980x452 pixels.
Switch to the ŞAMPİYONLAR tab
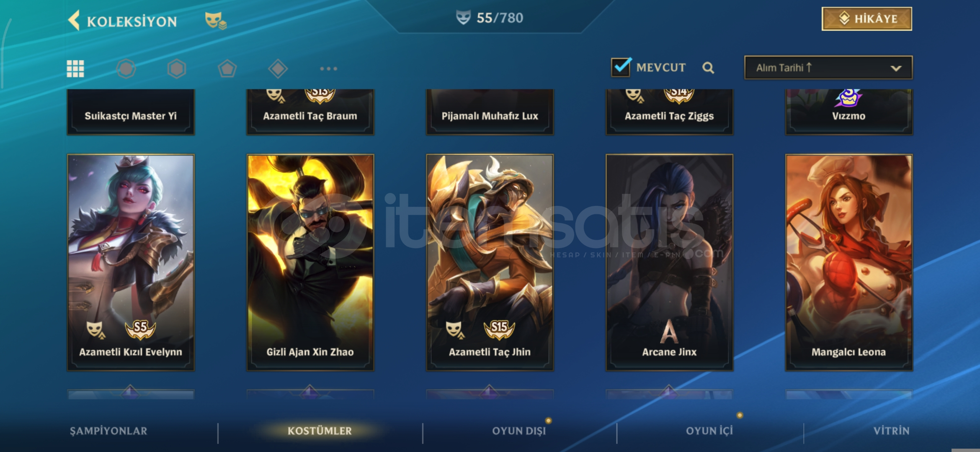click(108, 431)
